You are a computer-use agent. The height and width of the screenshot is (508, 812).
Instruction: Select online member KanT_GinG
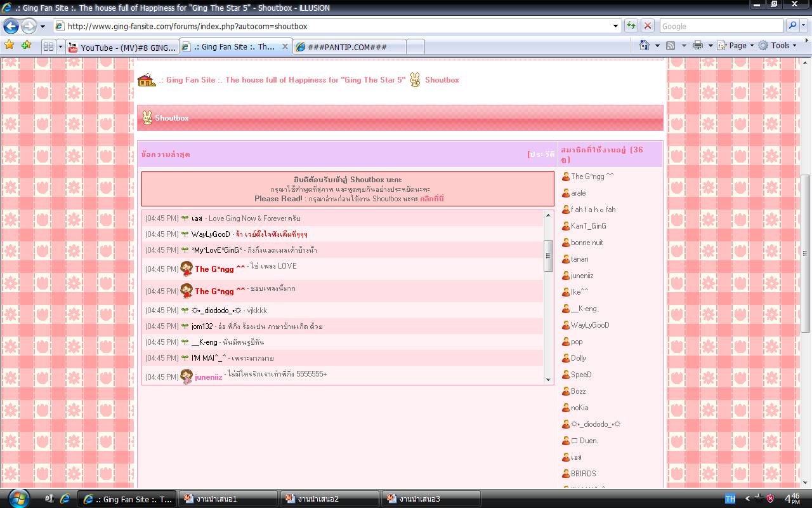point(588,226)
